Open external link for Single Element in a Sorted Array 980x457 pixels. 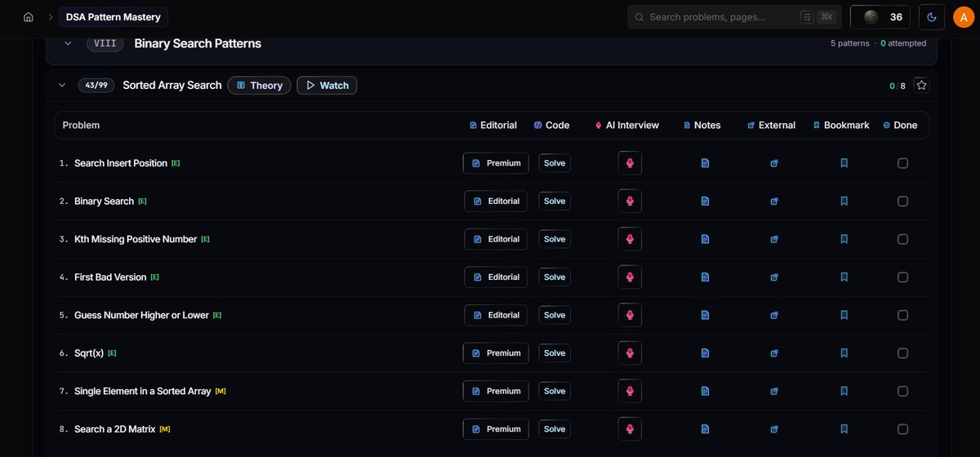pos(775,391)
